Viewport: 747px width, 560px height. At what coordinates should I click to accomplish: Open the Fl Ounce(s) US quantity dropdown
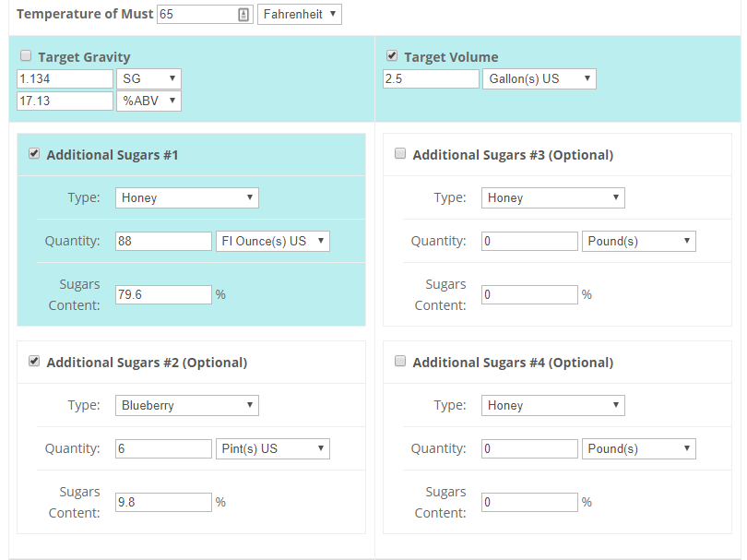(272, 241)
